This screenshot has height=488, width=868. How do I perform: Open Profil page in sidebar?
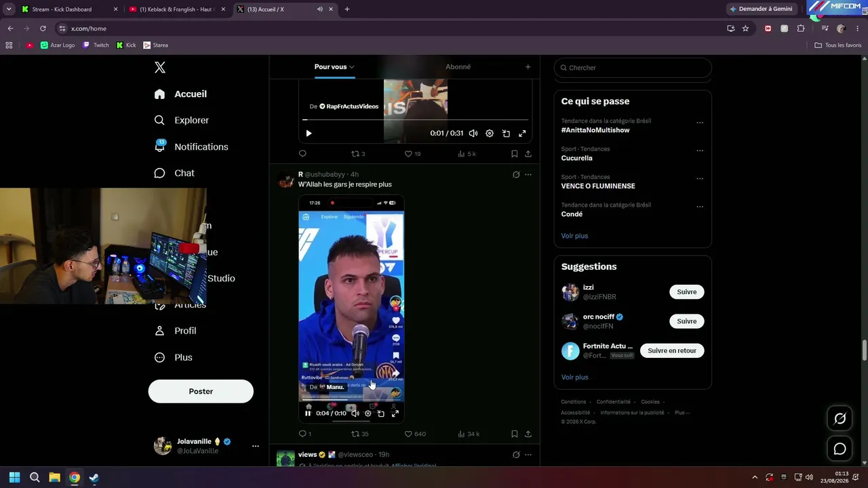tap(176, 331)
